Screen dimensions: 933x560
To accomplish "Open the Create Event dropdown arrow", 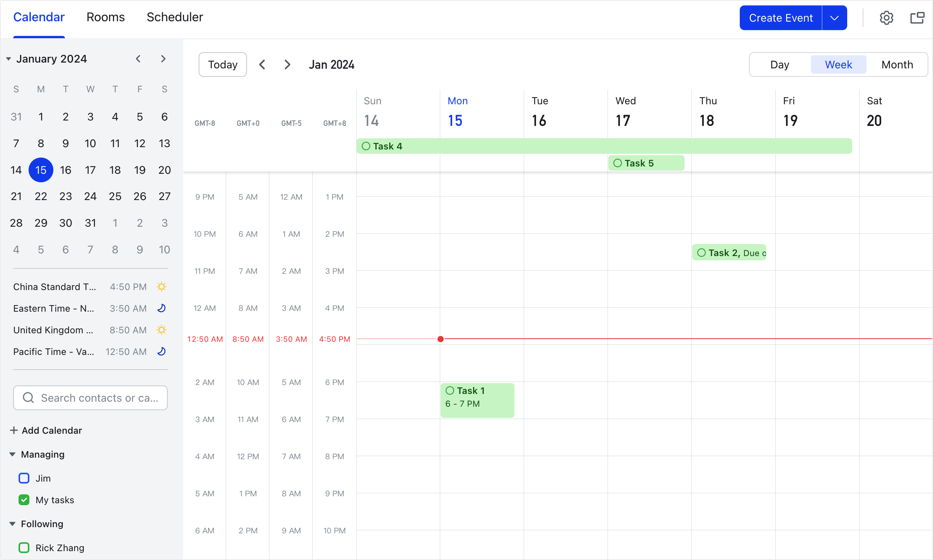I will pyautogui.click(x=834, y=18).
